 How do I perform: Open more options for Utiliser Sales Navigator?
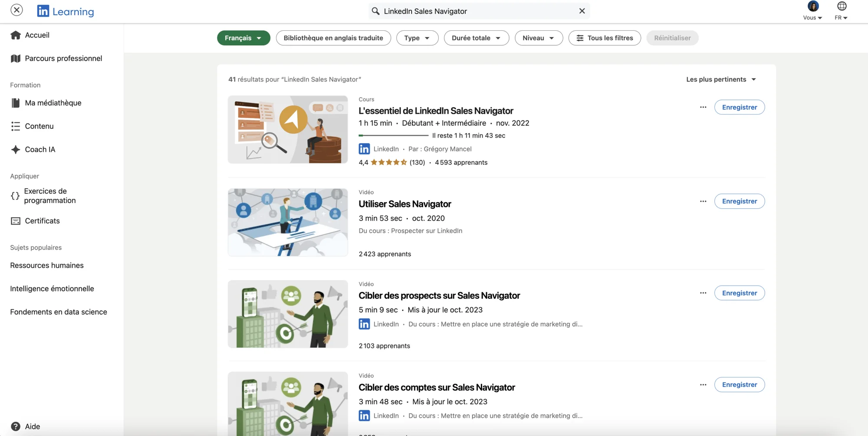click(703, 201)
